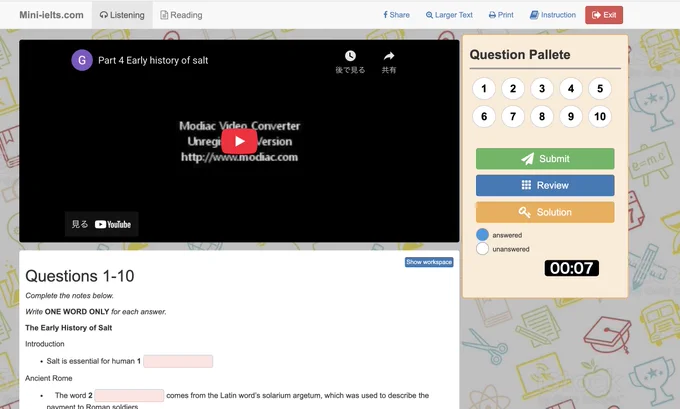Jump to question 6 in the palette
The image size is (680, 409).
(484, 116)
